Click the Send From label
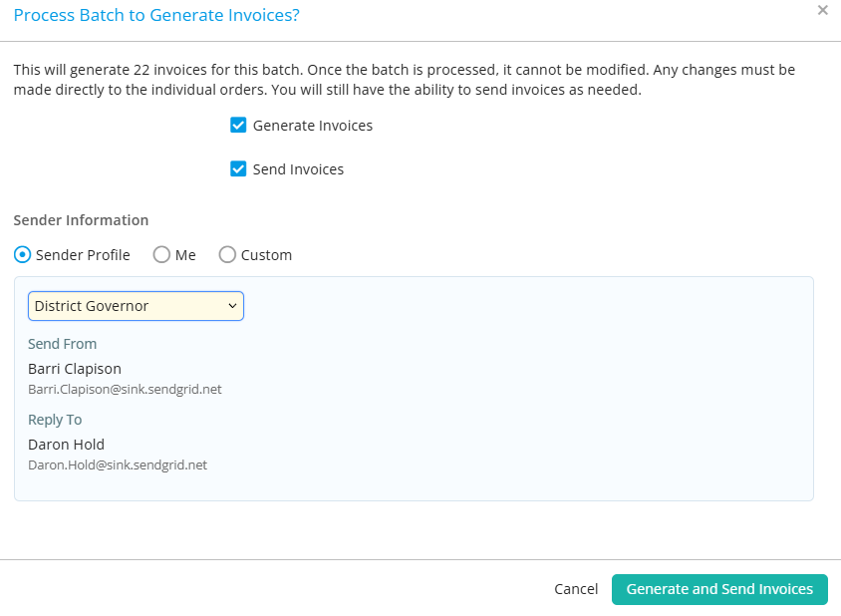The width and height of the screenshot is (841, 616). [62, 344]
